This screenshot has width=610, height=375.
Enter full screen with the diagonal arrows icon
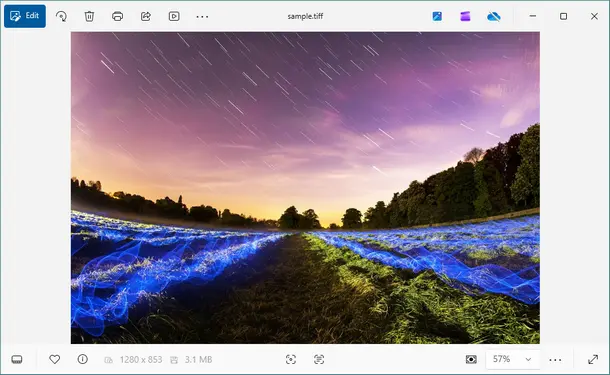coord(593,359)
